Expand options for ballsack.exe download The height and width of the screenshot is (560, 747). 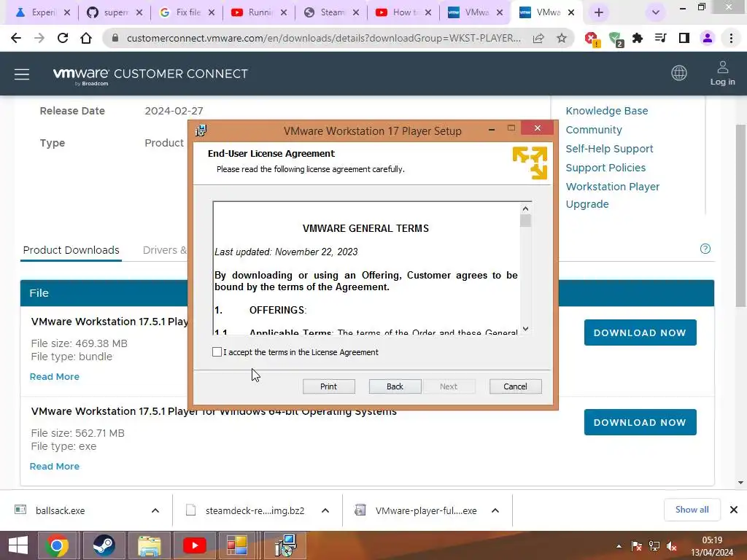pos(155,510)
